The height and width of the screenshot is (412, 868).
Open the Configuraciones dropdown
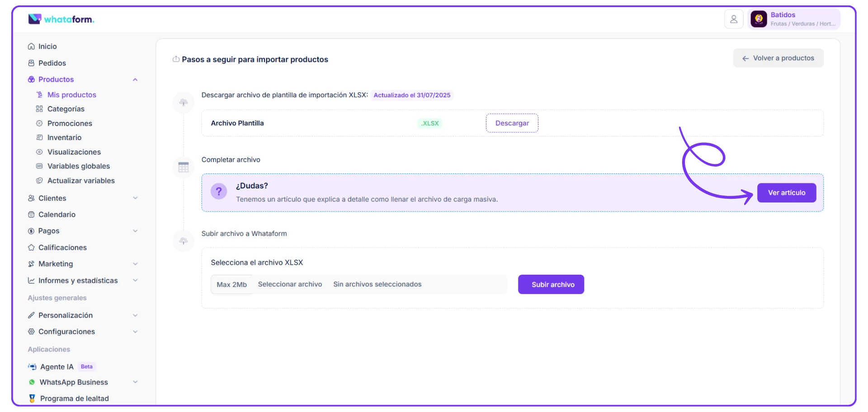135,332
